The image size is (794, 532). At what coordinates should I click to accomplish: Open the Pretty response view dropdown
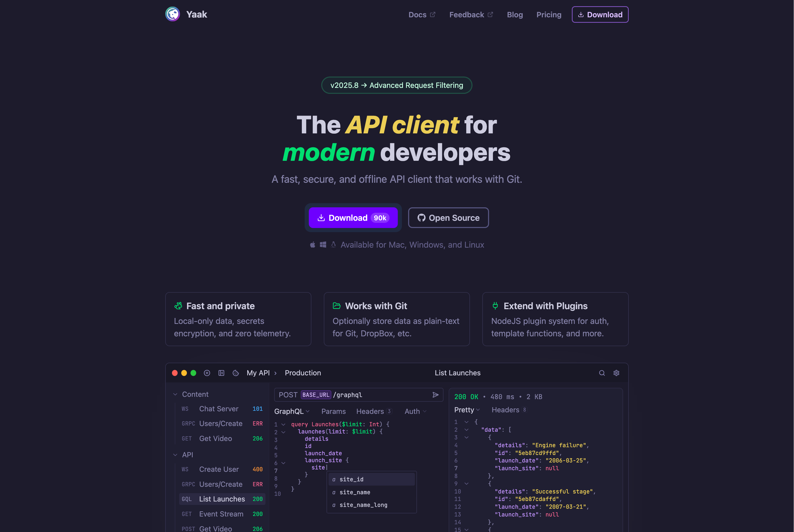click(x=467, y=410)
